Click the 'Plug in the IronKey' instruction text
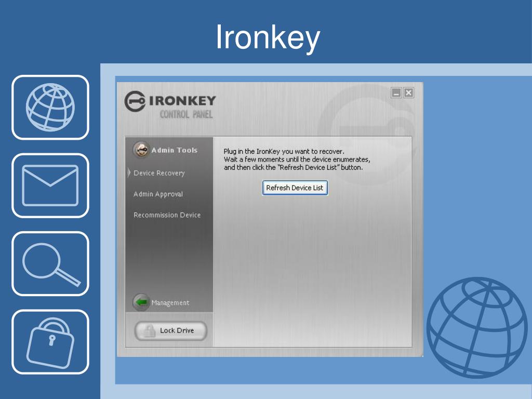532x399 pixels. pyautogui.click(x=297, y=159)
